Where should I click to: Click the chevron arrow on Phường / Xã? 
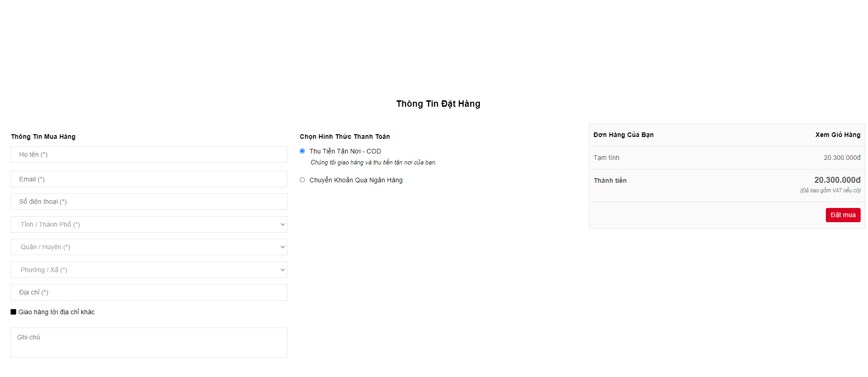(282, 270)
